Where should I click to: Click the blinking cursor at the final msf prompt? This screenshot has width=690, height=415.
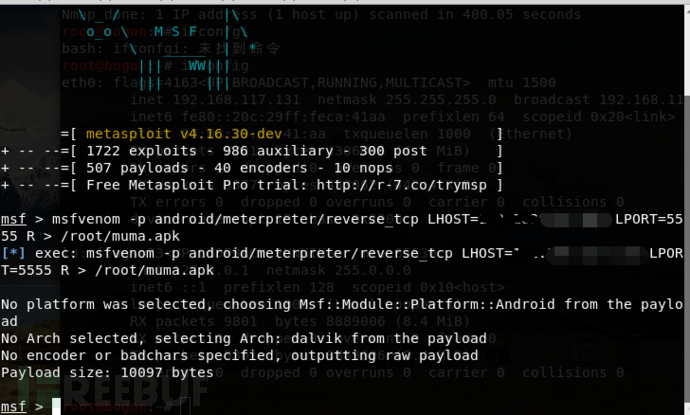[x=56, y=406]
